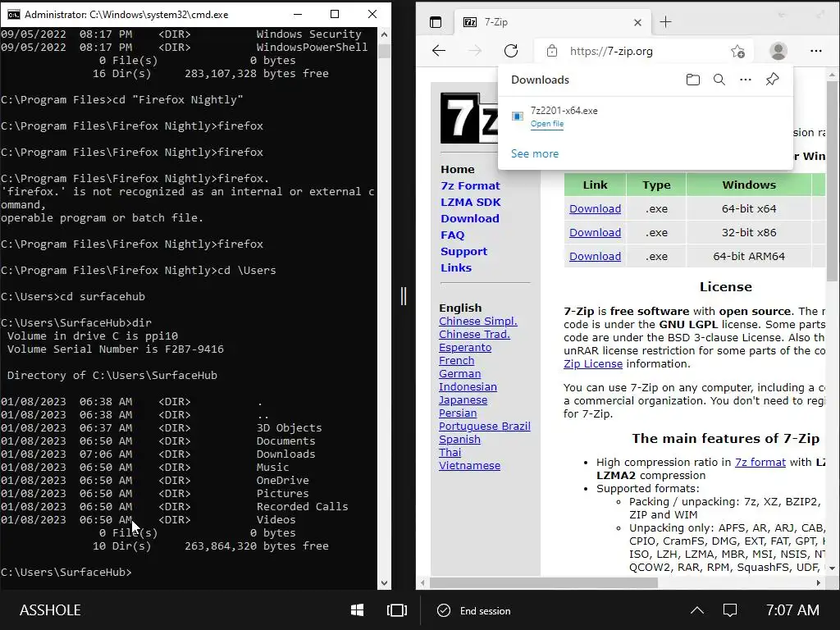Open the 7z Format sidebar link
Viewport: 840px width, 630px height.
pyautogui.click(x=470, y=186)
